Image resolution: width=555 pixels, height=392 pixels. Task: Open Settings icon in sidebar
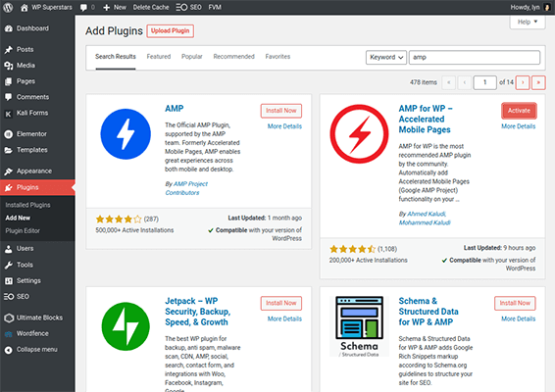[x=9, y=281]
